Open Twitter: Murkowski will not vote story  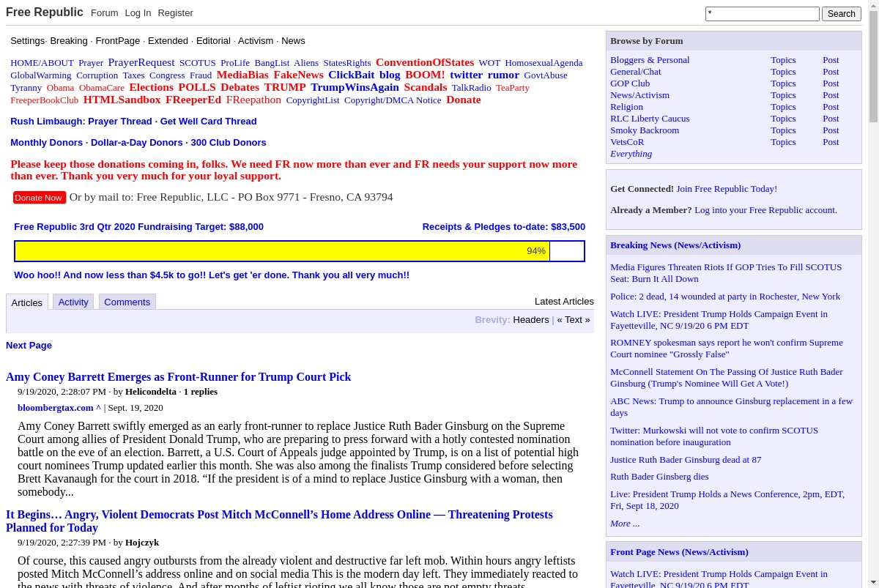point(714,436)
